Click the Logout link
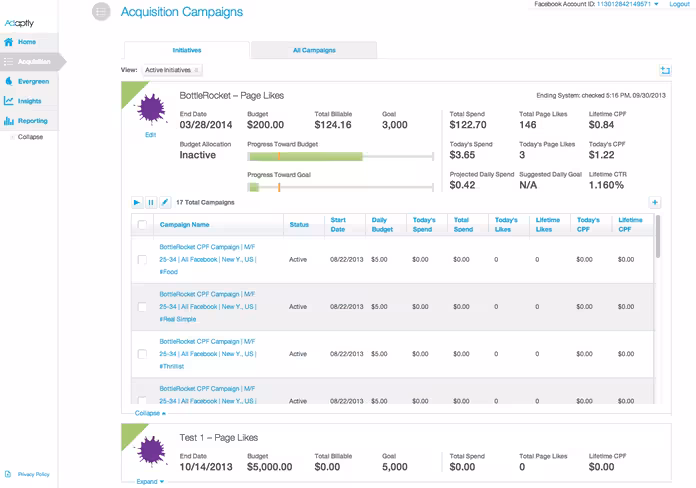 679,4
